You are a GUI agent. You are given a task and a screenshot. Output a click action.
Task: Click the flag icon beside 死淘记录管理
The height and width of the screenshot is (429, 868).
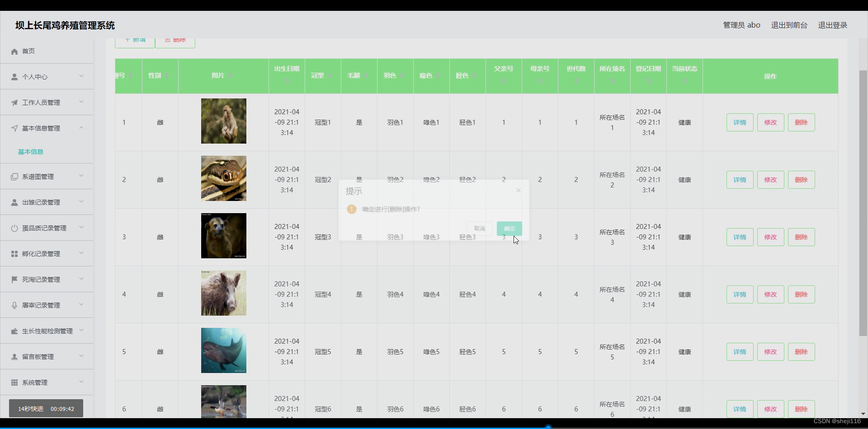point(14,279)
